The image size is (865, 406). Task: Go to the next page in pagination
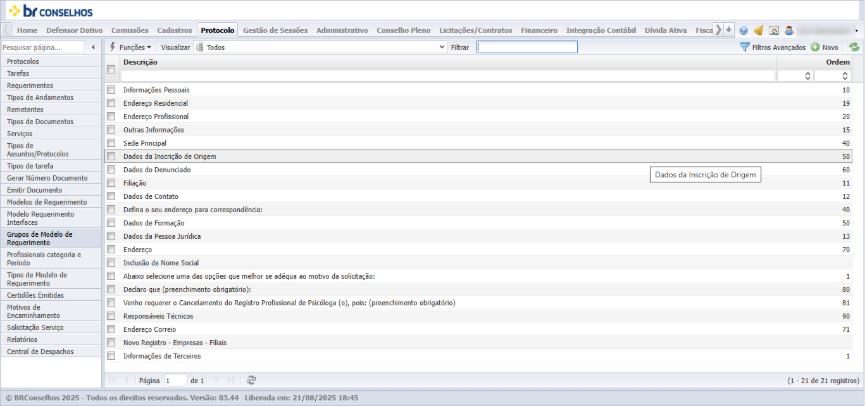(216, 380)
